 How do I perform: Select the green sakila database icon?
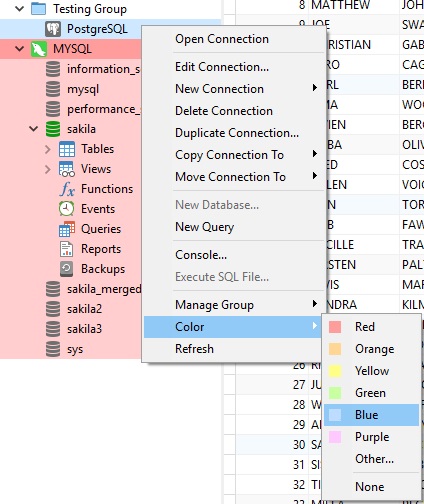tap(53, 129)
